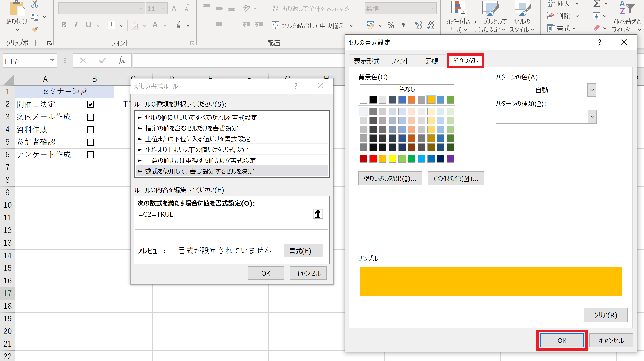
Task: Click the Percent Style icon
Action: [391, 25]
